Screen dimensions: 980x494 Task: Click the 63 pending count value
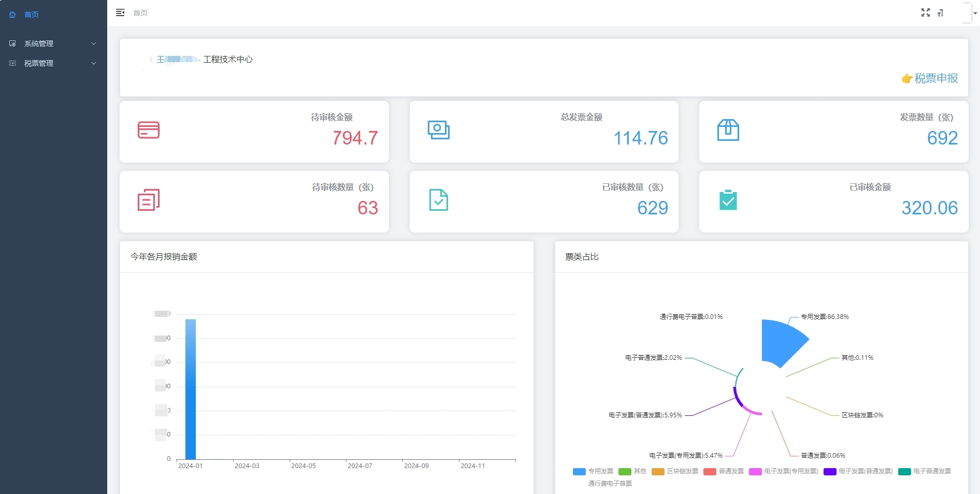368,208
